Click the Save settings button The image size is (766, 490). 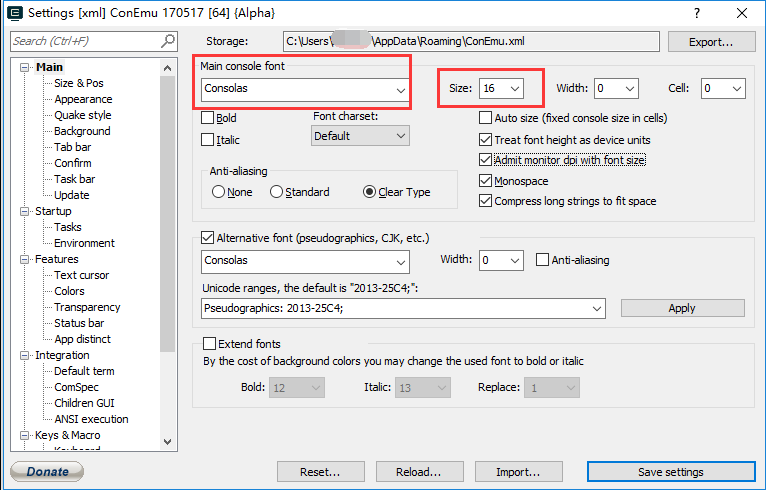670,472
